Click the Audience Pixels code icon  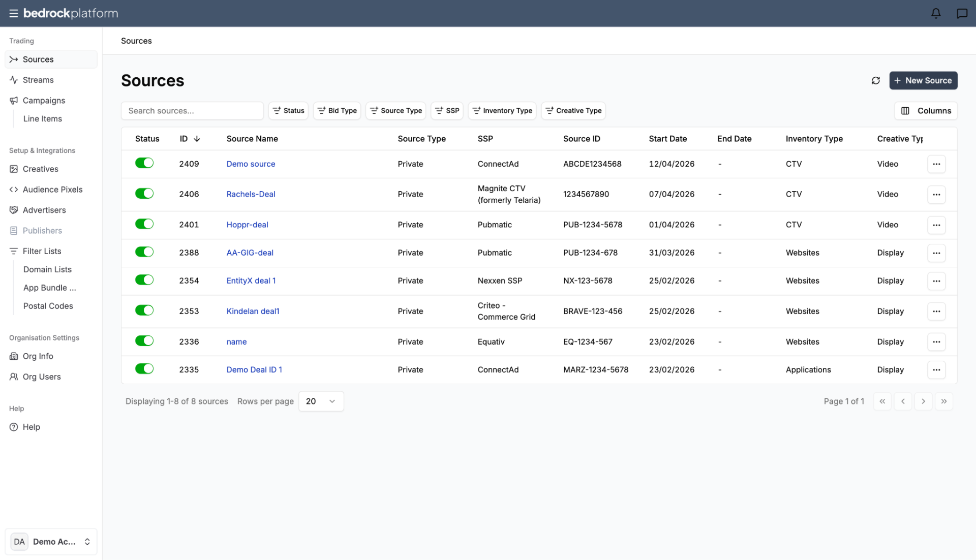coord(14,190)
